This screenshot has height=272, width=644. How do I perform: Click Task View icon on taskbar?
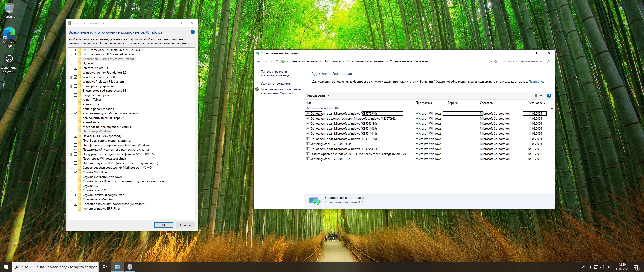[x=105, y=267]
